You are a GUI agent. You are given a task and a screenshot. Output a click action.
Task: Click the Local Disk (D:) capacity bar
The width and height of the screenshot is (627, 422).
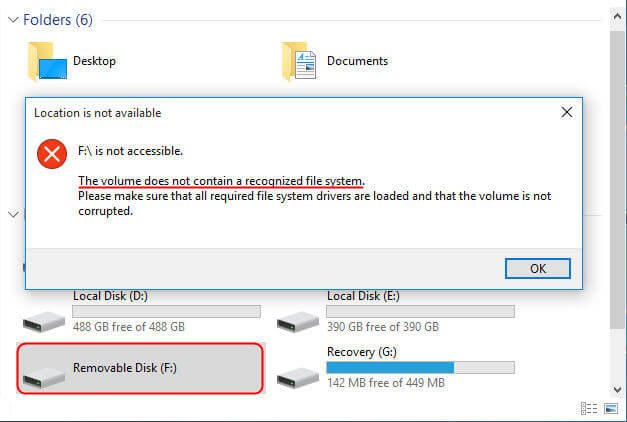pos(166,312)
